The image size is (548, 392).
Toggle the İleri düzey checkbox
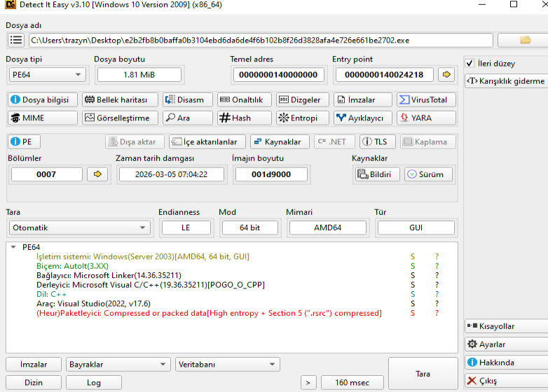coord(470,63)
